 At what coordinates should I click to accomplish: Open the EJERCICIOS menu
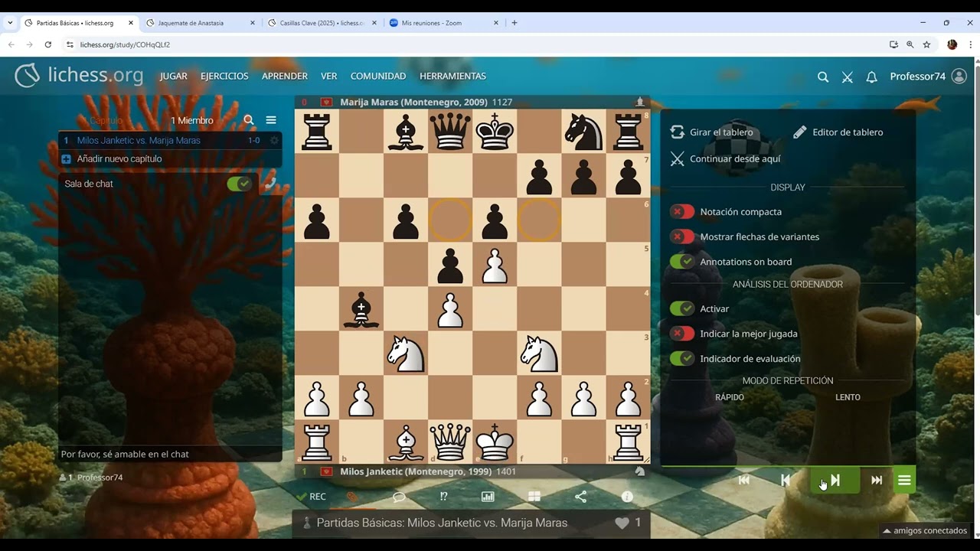(224, 77)
